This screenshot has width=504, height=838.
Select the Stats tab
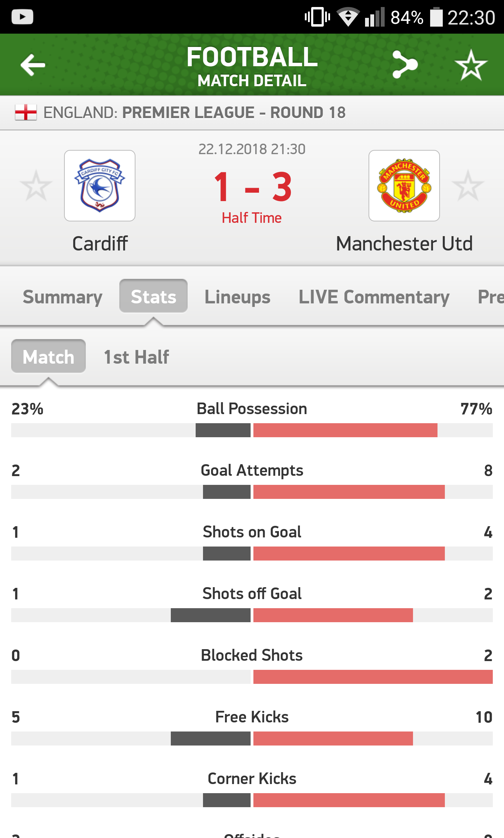[153, 296]
